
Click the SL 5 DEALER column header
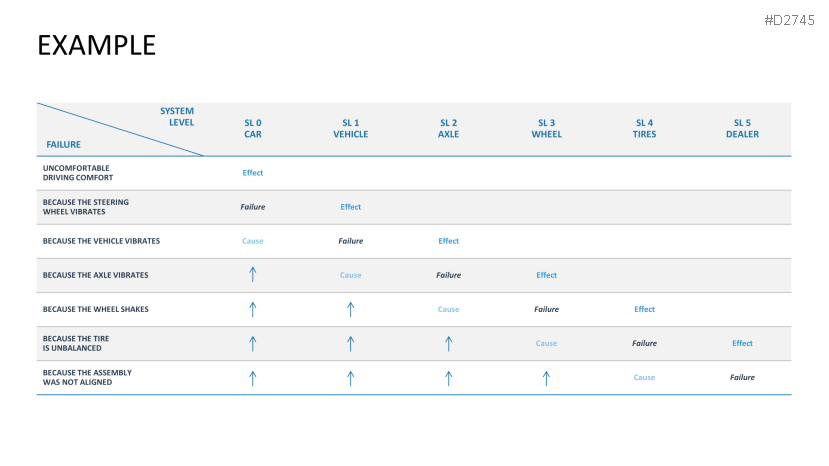pyautogui.click(x=742, y=129)
